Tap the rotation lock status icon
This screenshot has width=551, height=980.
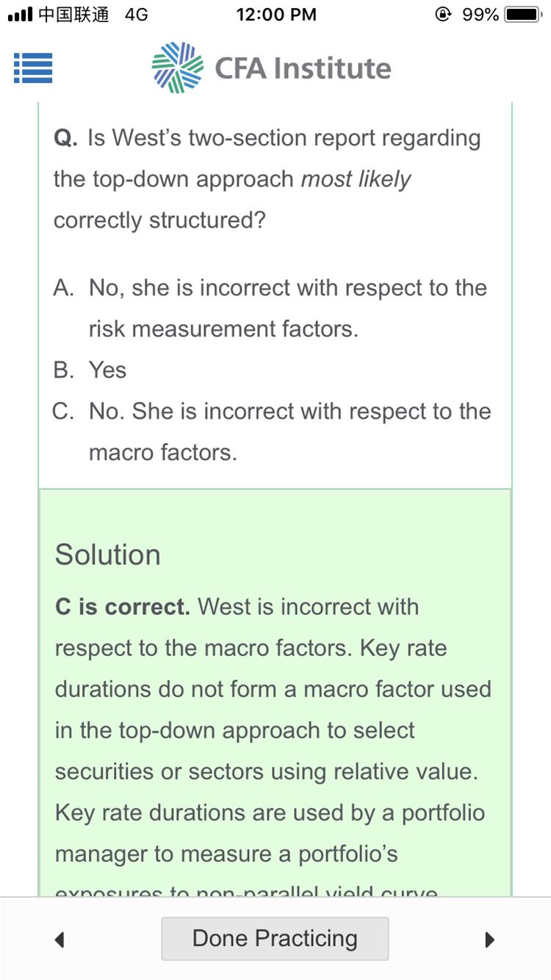(443, 15)
